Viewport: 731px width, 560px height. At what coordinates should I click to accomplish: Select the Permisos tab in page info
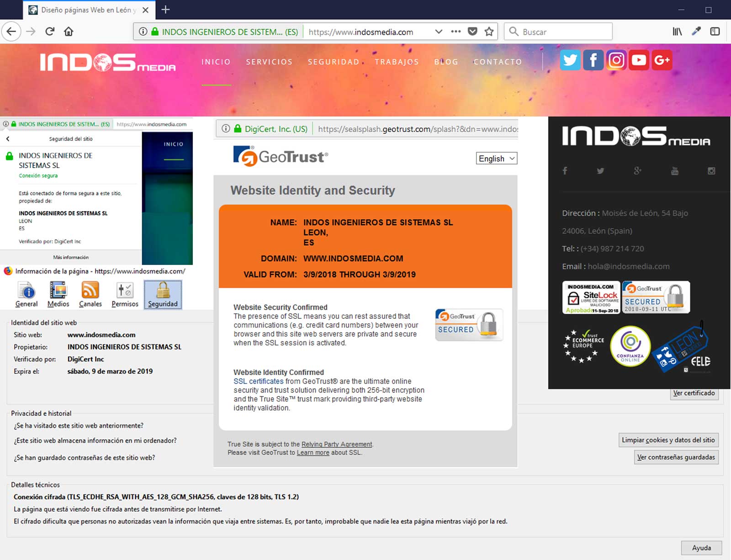[x=125, y=295]
